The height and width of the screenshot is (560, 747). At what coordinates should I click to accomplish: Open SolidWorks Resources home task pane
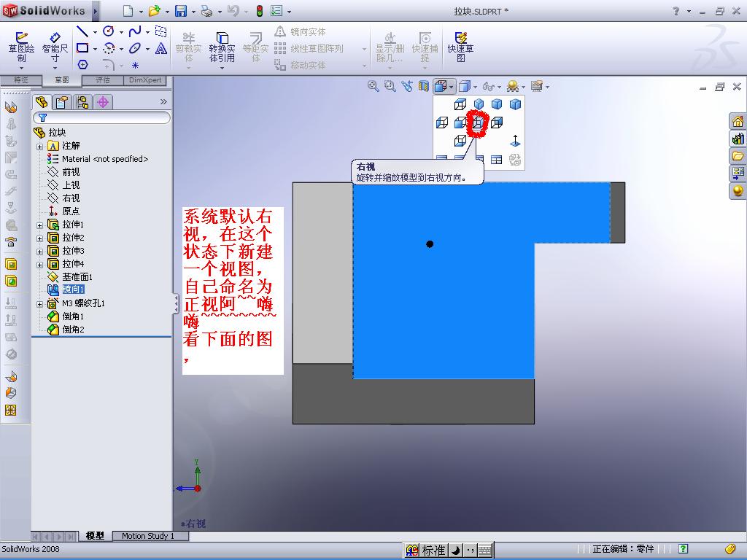[738, 122]
